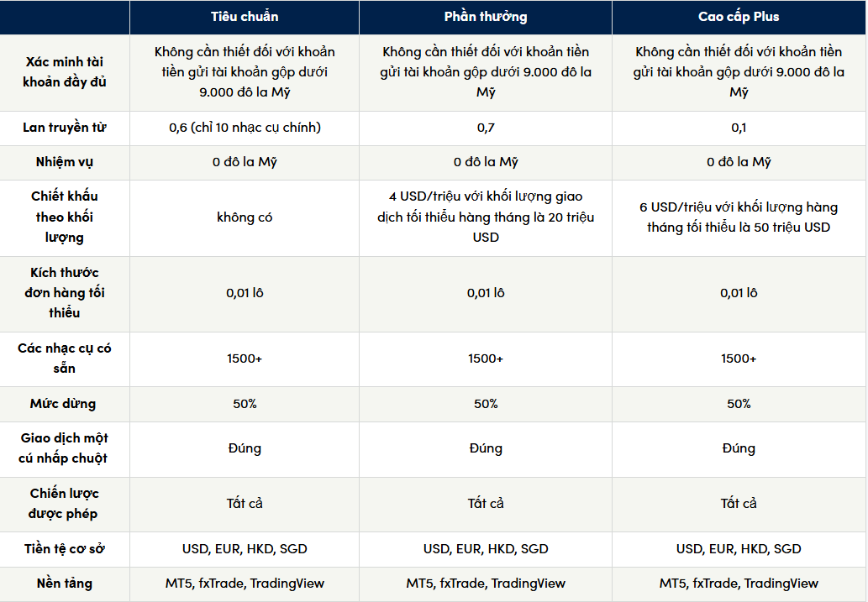Click the Mức dừng row label
Viewport: 868px width, 602px height.
click(65, 404)
